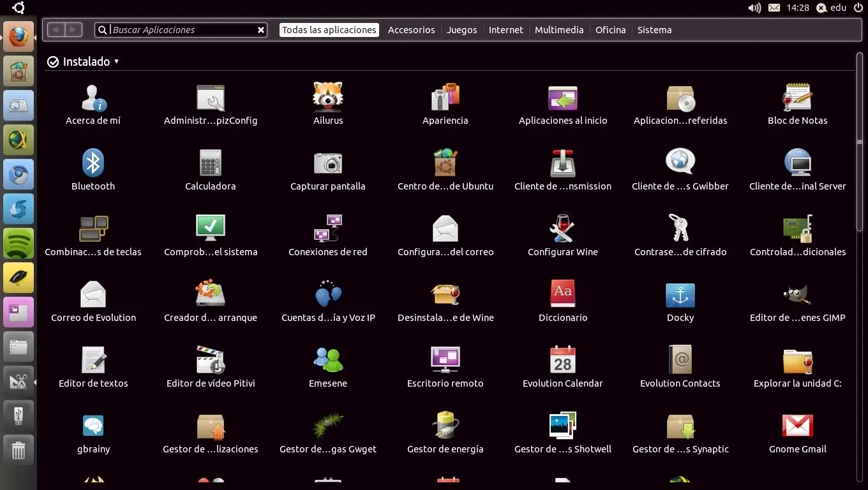
Task: Open Firefox from the launcher
Action: [19, 36]
